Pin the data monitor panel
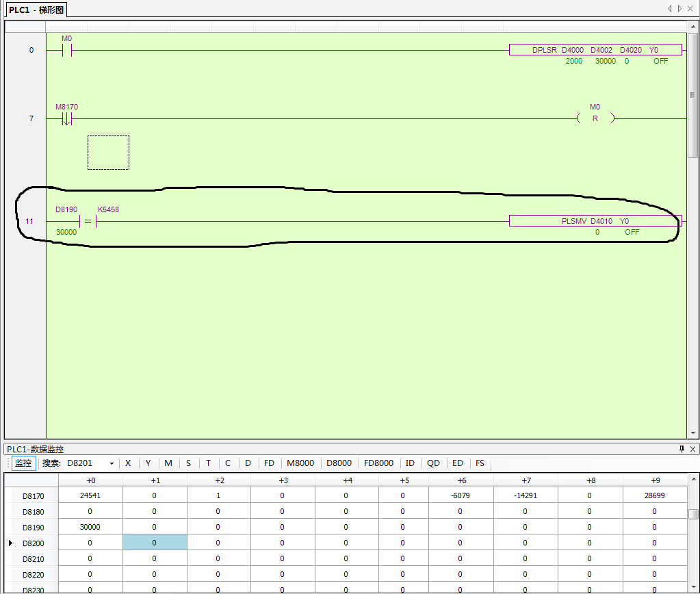Image resolution: width=700 pixels, height=594 pixels. (x=682, y=449)
